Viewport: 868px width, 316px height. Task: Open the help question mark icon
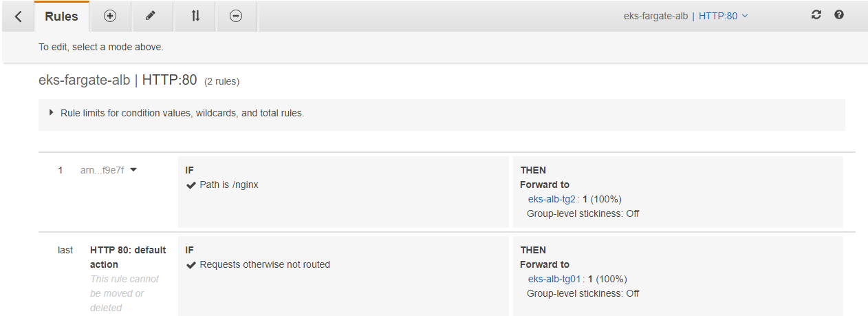(839, 15)
